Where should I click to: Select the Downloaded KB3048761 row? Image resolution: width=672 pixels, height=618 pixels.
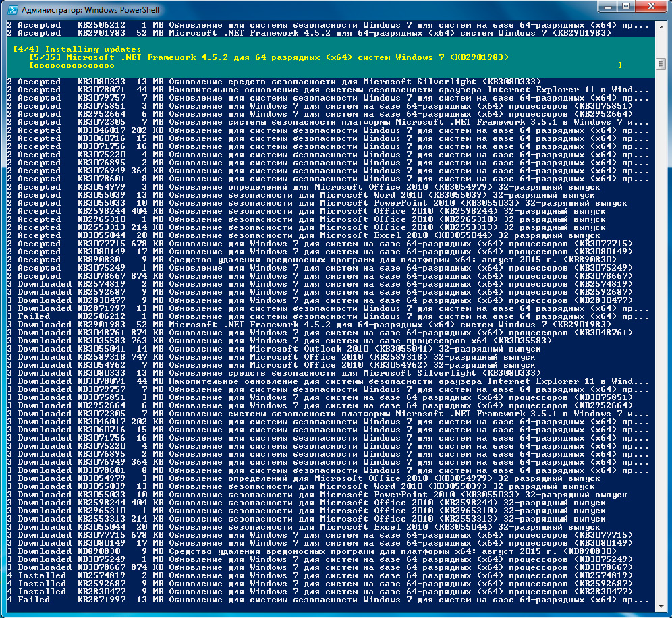click(x=320, y=333)
